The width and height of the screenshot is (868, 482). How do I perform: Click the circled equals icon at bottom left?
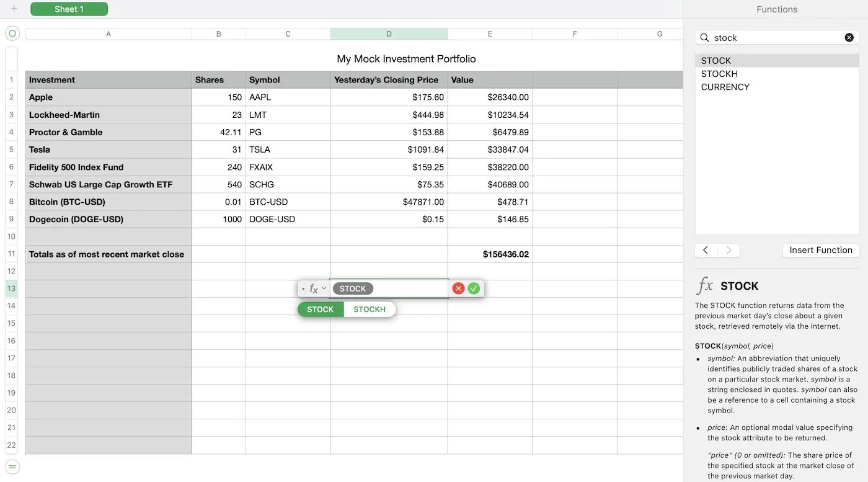click(x=12, y=466)
